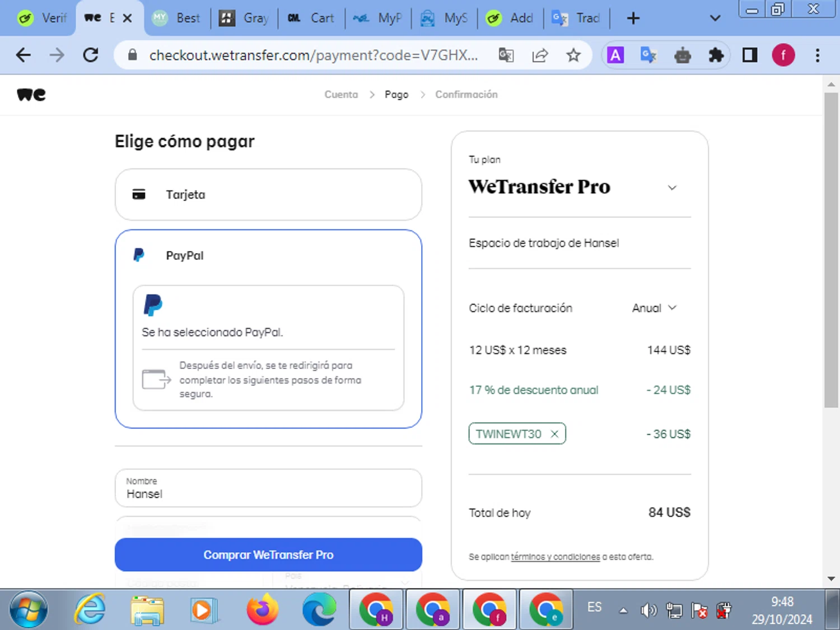
Task: Switch to the Verif browser tab
Action: pos(42,18)
